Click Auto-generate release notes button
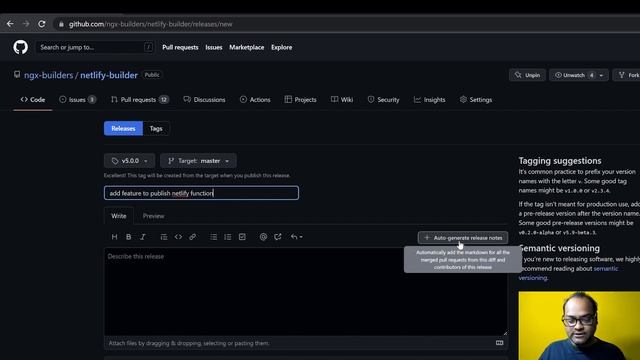Screen dimensions: 640x360 pyautogui.click(x=463, y=238)
